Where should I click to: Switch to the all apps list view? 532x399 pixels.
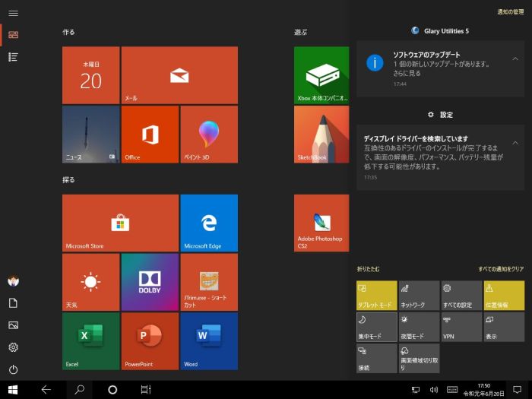coord(13,57)
